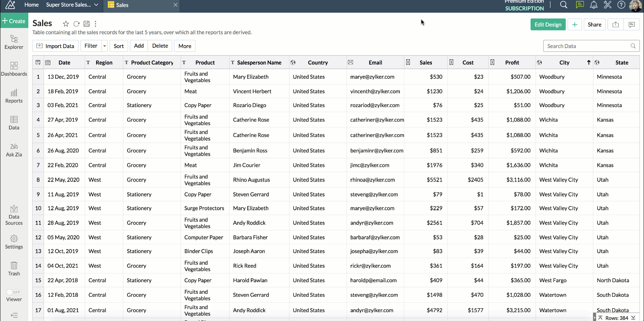
Task: Select the Salesperson Name column header
Action: point(259,63)
